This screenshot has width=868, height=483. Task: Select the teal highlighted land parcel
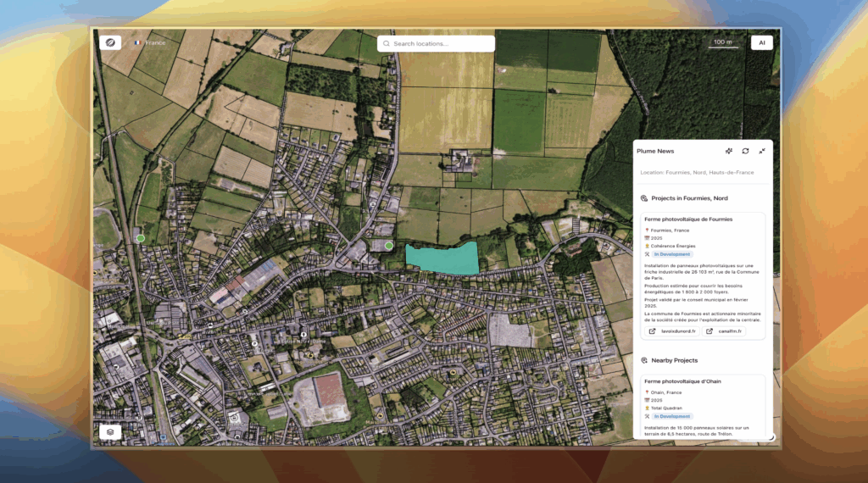pos(442,258)
